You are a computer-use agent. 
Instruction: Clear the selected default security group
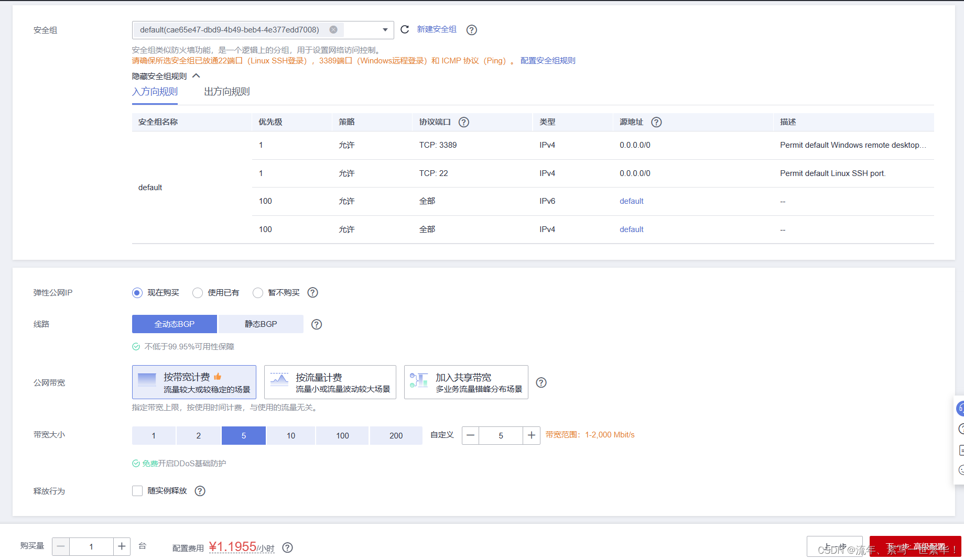click(333, 29)
